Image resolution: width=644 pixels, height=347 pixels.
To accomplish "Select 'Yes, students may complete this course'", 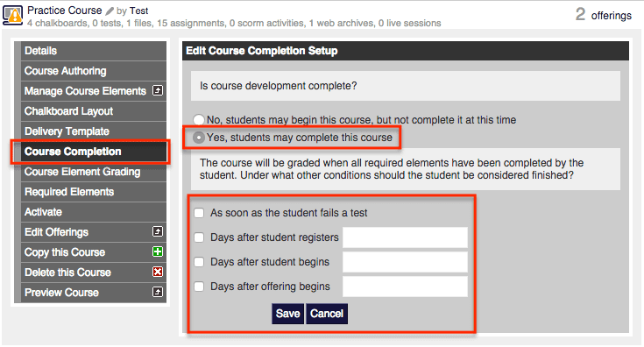I will click(x=199, y=138).
